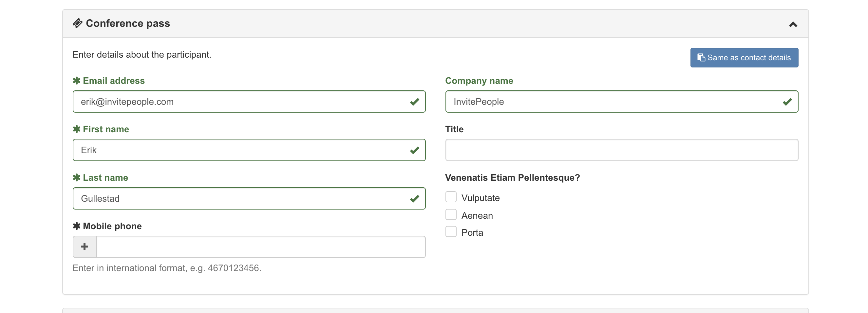
Task: Focus the Title input field
Action: pyautogui.click(x=622, y=150)
